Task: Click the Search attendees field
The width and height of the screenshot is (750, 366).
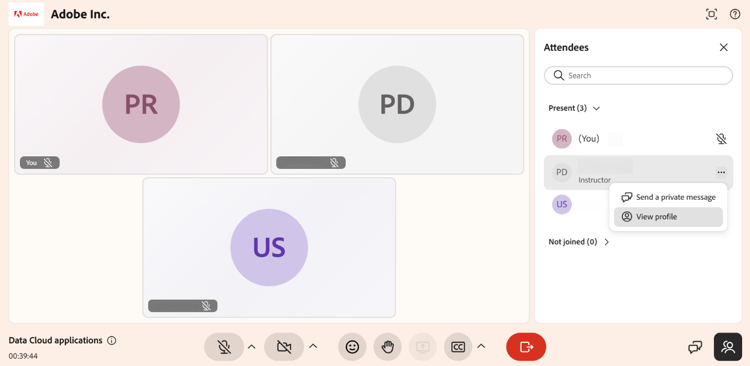Action: 638,76
